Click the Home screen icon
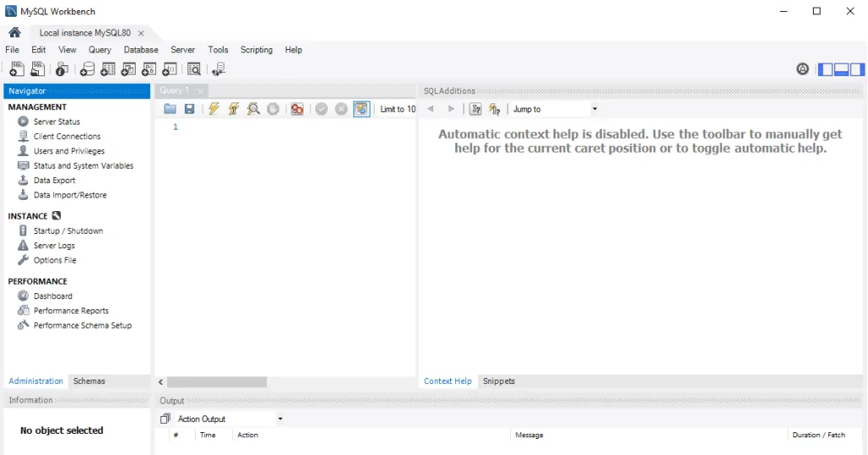Viewport: 868px width, 455px height. point(15,32)
